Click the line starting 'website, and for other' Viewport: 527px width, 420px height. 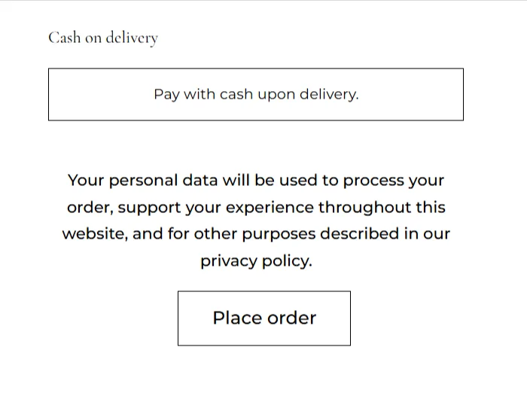256,234
